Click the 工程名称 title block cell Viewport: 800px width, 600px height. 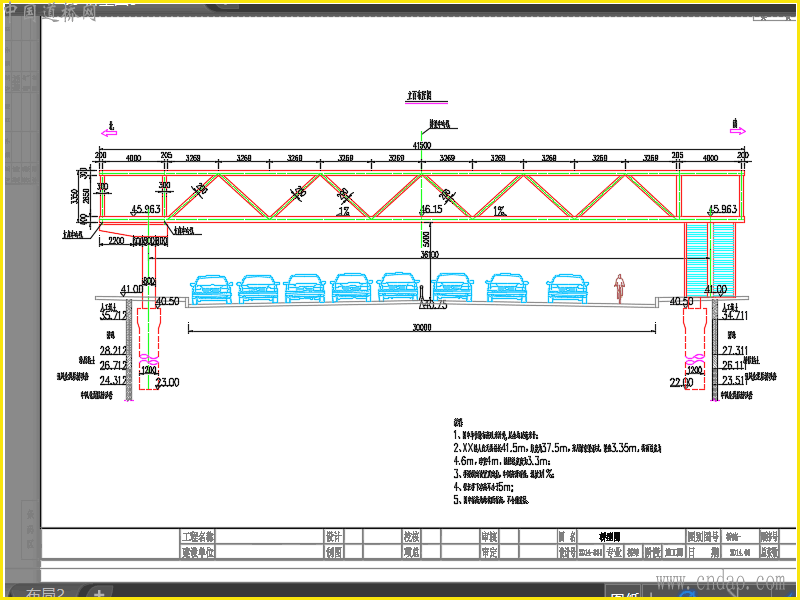(x=198, y=536)
